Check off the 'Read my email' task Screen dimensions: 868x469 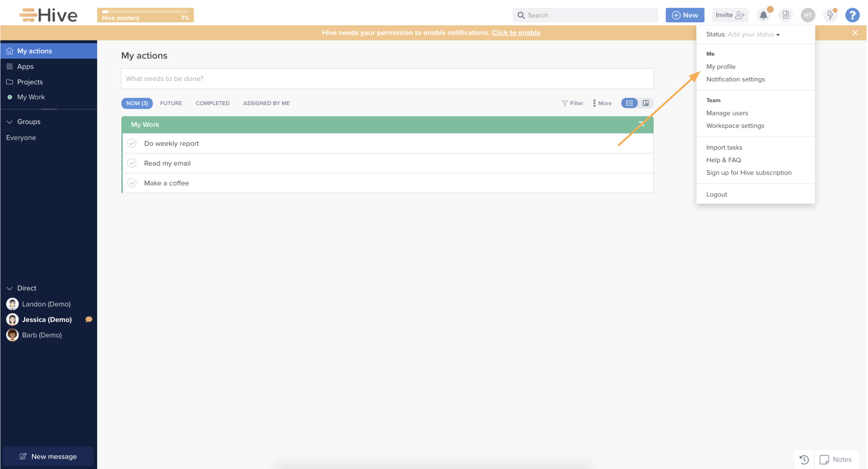[132, 163]
